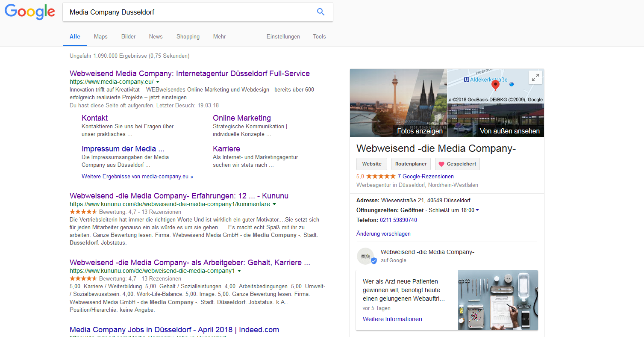Click 'Weitere Ergebnisse von media-company.eu'
The width and height of the screenshot is (644, 337).
(x=137, y=176)
